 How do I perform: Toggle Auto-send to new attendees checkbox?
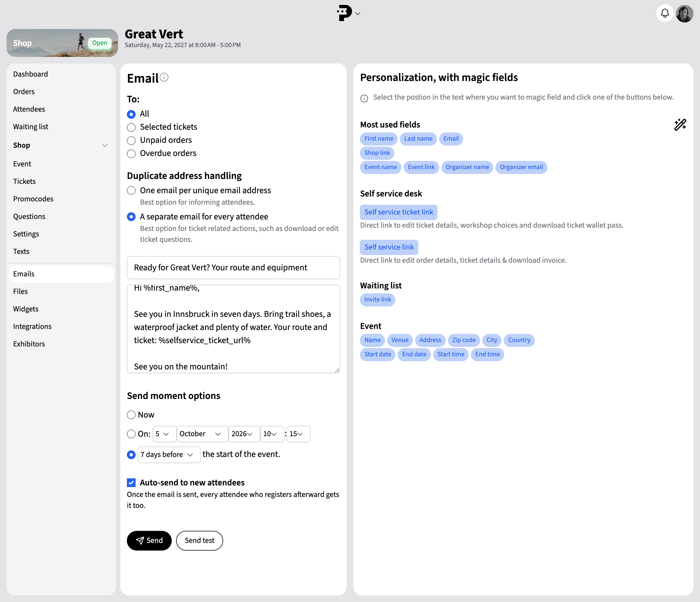coord(132,483)
